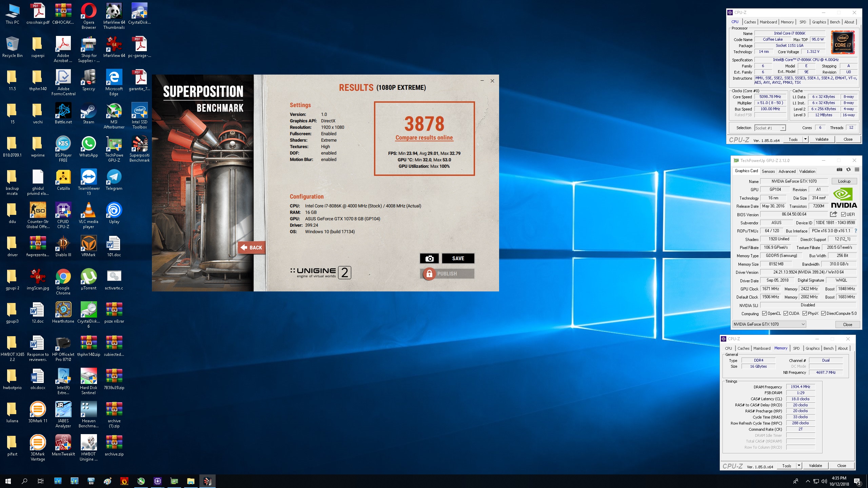
Task: Toggle the OpenCL checkbox in GPU-Z
Action: [x=764, y=313]
